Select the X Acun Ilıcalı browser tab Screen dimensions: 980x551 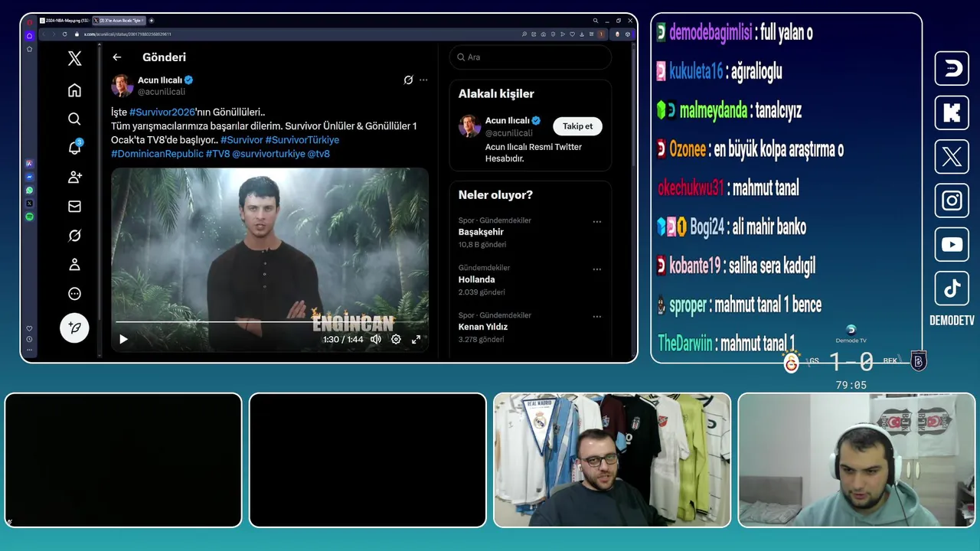(118, 21)
